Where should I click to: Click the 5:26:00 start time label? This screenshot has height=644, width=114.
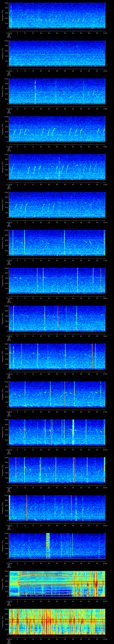[x=9, y=639]
